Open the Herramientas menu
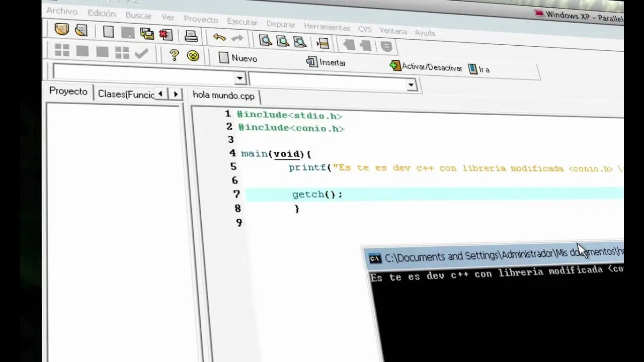Viewport: 644px width, 362px height. tap(327, 27)
